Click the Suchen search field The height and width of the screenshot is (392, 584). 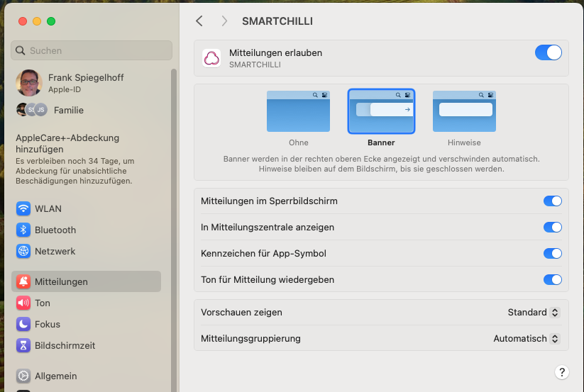92,50
